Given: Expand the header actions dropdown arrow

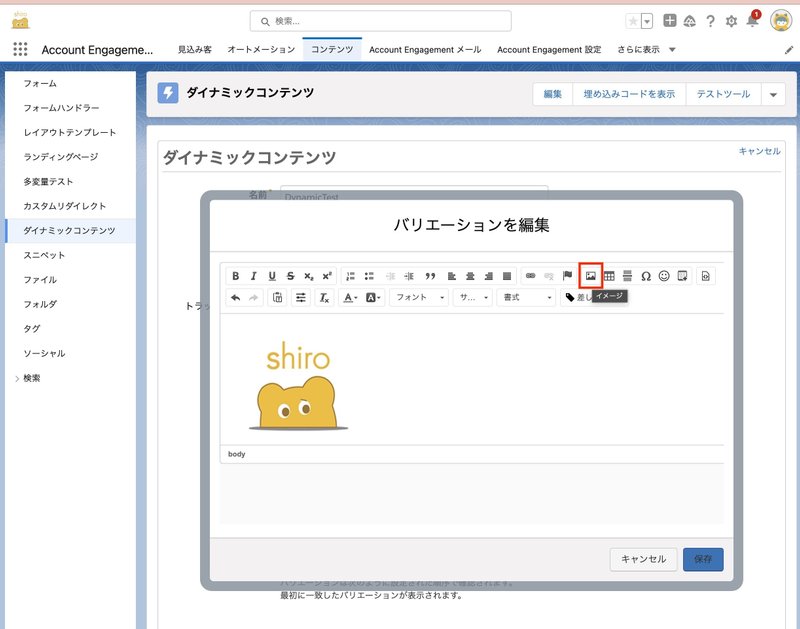Looking at the screenshot, I should point(773,94).
